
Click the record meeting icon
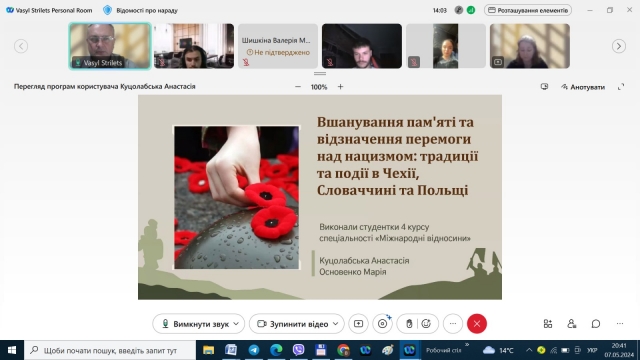tap(382, 324)
